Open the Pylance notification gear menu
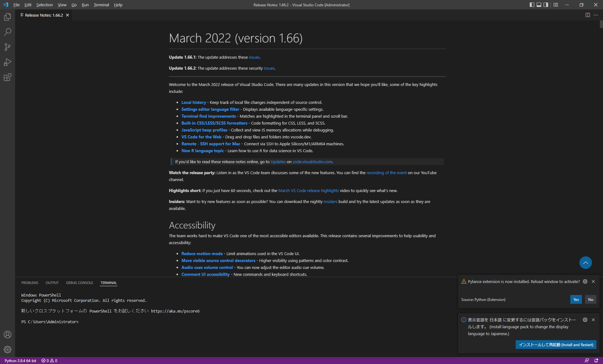Viewport: 603px width, 364px height. [585, 281]
